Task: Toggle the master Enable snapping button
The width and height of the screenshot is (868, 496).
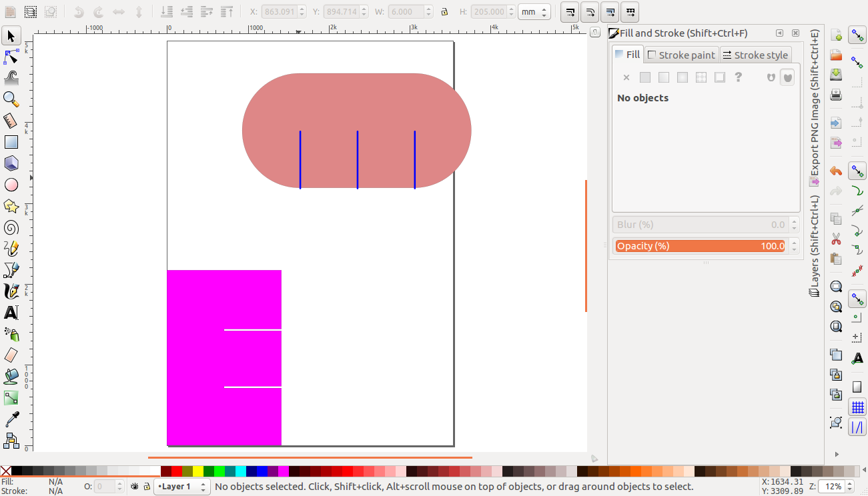Action: [857, 35]
